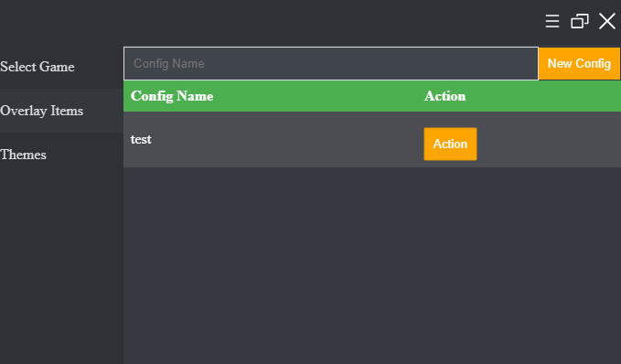Click the Action column header
621x364 pixels.
(x=444, y=96)
